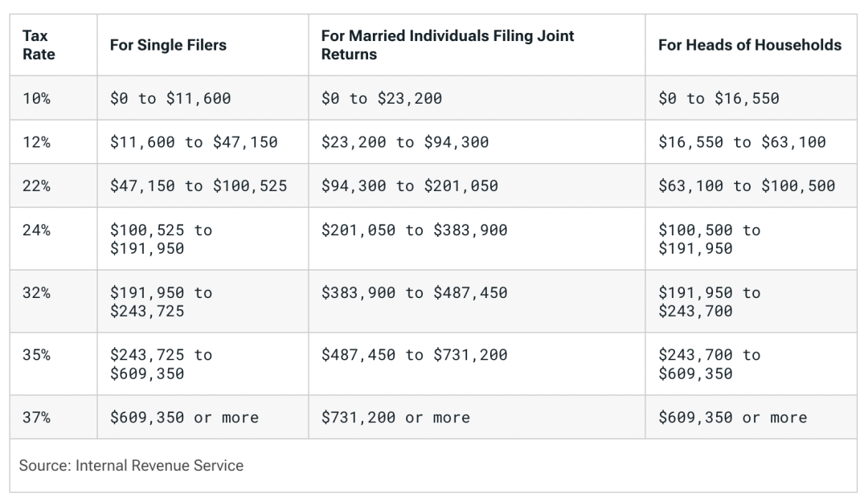
Task: Select the "$47,150 to $100,525" cell
Action: (x=199, y=186)
